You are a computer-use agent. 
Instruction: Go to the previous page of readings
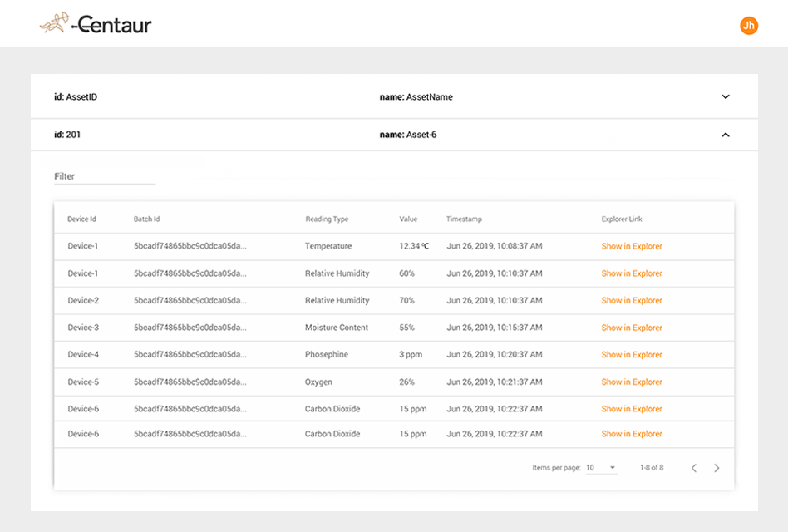click(694, 468)
